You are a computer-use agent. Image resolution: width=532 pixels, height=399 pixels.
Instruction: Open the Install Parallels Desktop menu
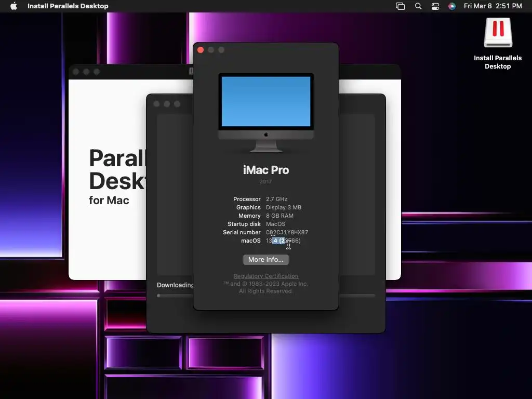(68, 6)
